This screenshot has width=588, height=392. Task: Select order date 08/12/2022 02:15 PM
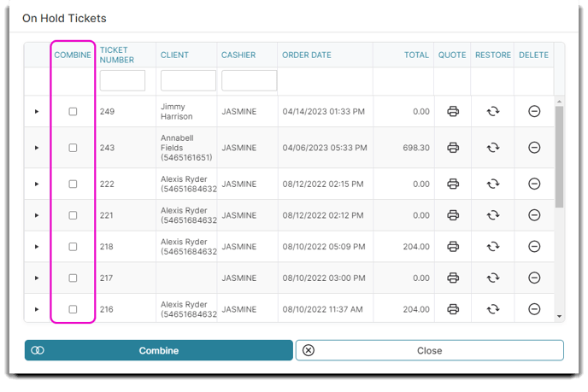pos(323,184)
